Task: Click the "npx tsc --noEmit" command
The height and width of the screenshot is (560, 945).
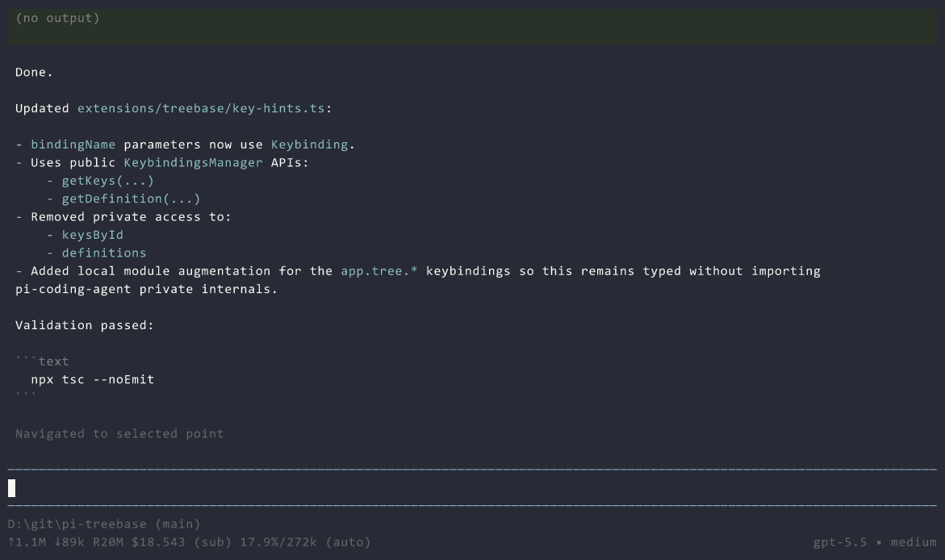Action: coord(92,380)
